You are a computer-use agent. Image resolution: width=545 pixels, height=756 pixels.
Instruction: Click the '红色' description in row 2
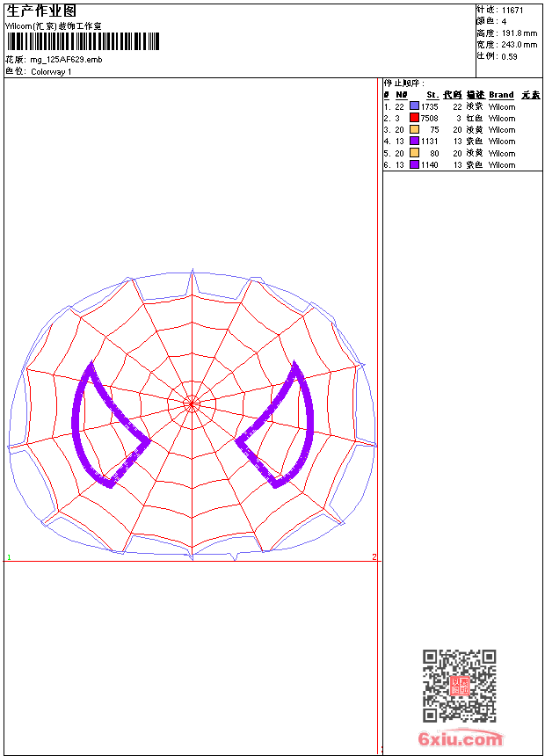click(x=474, y=118)
